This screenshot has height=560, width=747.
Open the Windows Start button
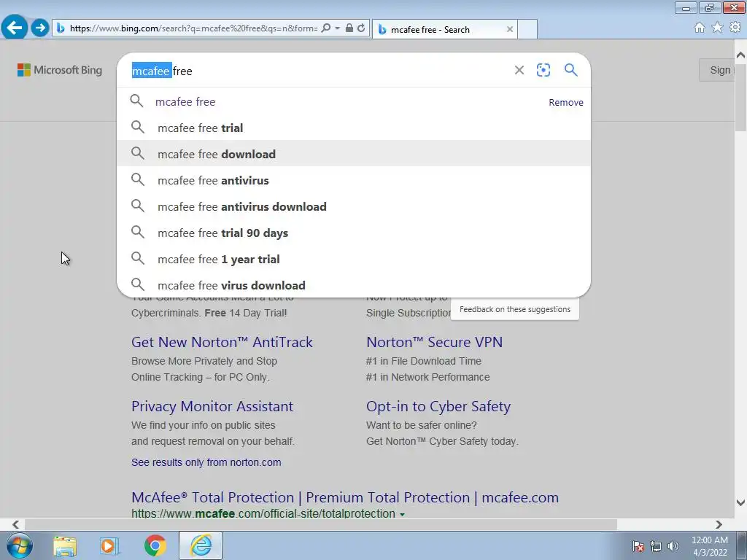click(x=20, y=545)
